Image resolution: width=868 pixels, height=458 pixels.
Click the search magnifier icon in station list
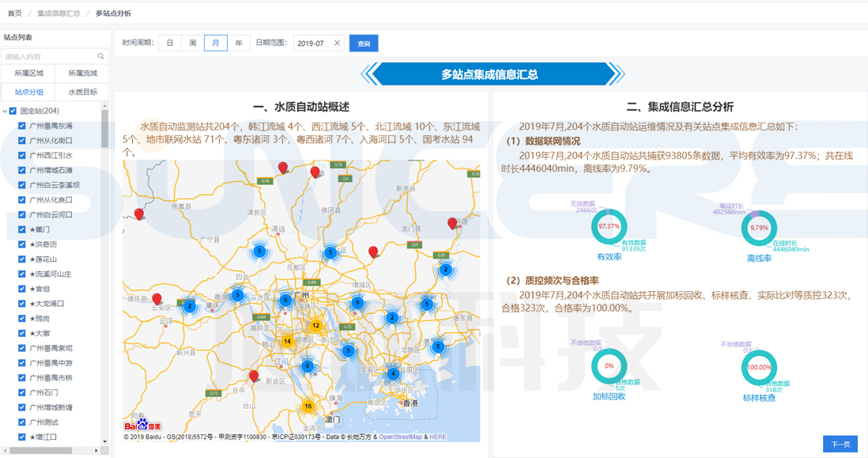coord(100,57)
